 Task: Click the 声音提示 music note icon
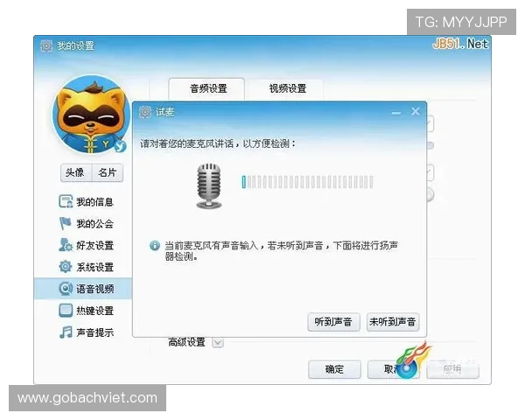point(66,332)
